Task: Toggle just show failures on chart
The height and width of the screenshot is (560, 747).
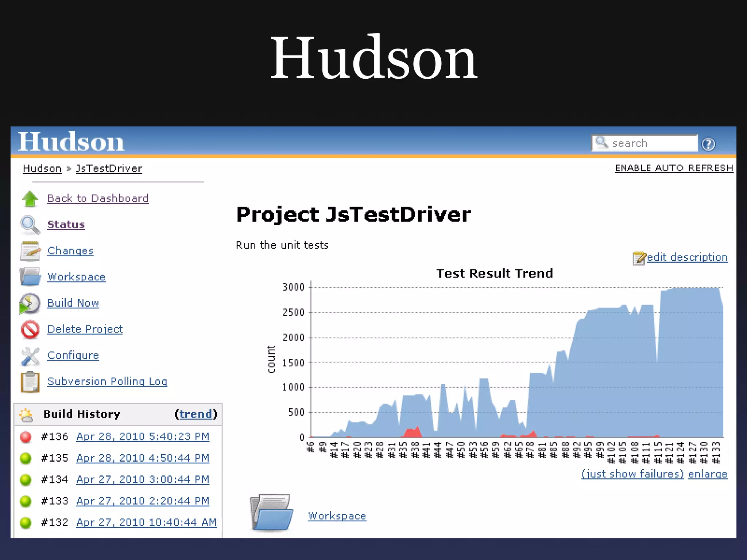Action: click(x=632, y=474)
